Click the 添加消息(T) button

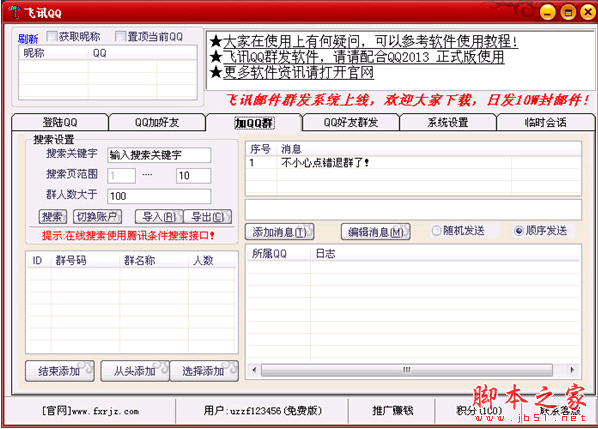tap(280, 232)
